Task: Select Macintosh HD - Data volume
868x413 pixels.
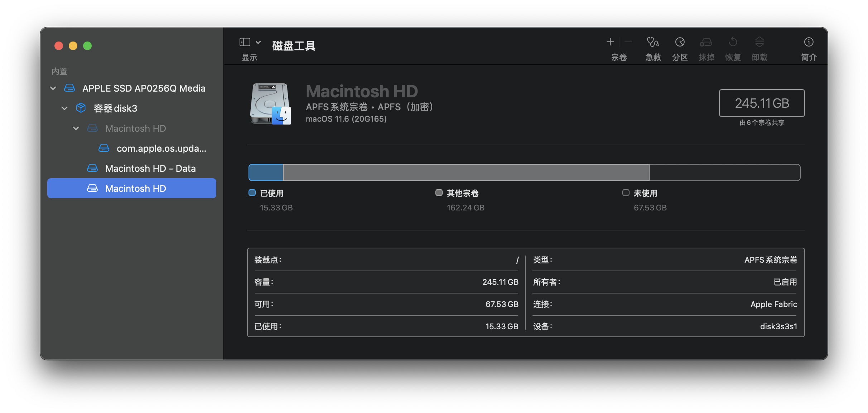Action: pyautogui.click(x=150, y=168)
